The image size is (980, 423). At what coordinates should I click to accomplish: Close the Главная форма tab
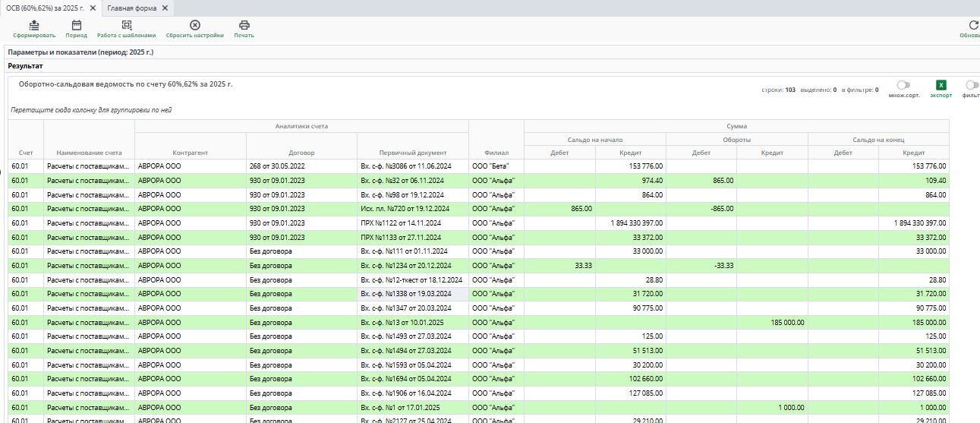pos(165,8)
